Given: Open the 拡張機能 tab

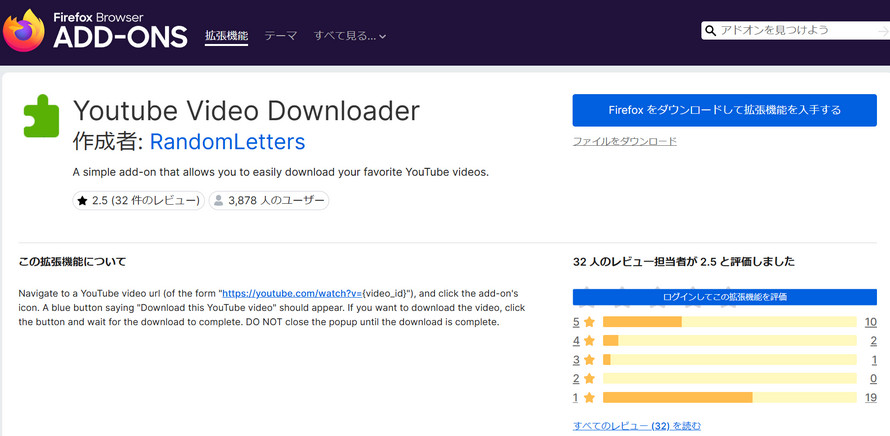Looking at the screenshot, I should [x=226, y=36].
